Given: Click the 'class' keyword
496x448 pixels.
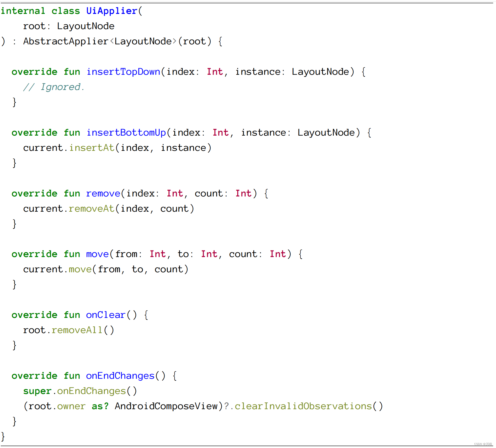Looking at the screenshot, I should 66,11.
